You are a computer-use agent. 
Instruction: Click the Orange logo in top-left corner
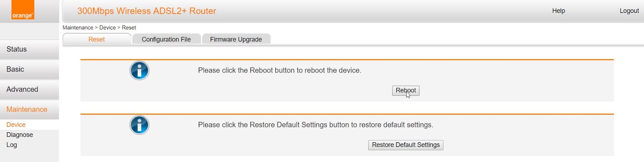pos(23,10)
